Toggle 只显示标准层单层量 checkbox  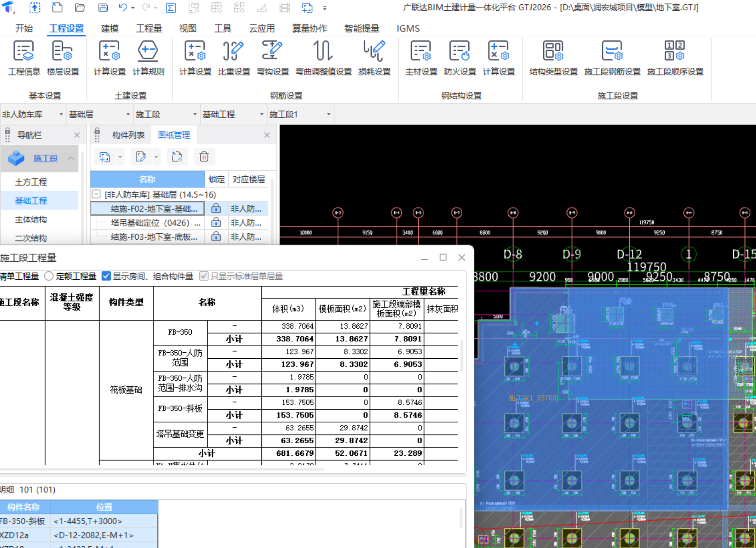tap(204, 276)
